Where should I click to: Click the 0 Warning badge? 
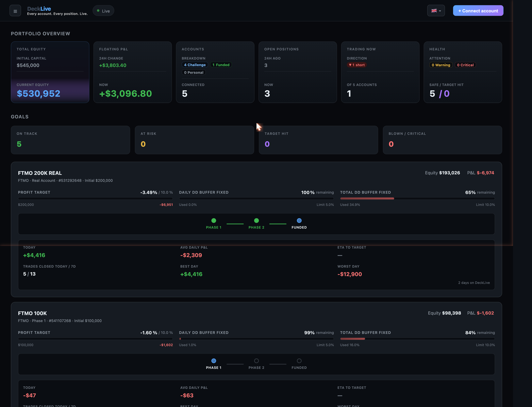(x=441, y=65)
